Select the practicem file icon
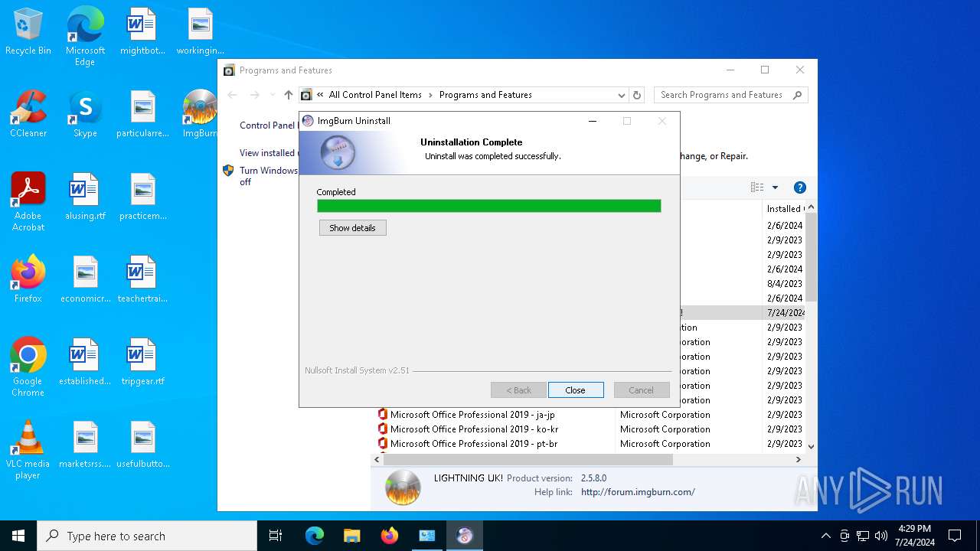This screenshot has width=980, height=551. click(142, 197)
